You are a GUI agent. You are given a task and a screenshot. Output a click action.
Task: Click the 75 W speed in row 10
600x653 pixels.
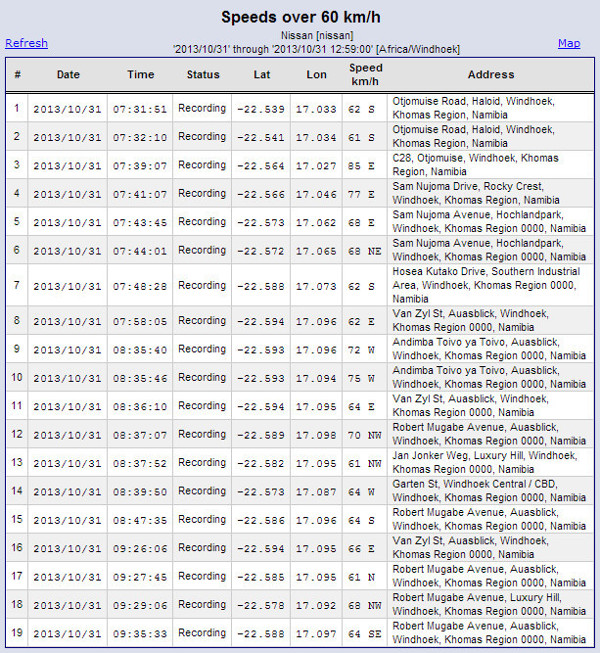coord(361,378)
